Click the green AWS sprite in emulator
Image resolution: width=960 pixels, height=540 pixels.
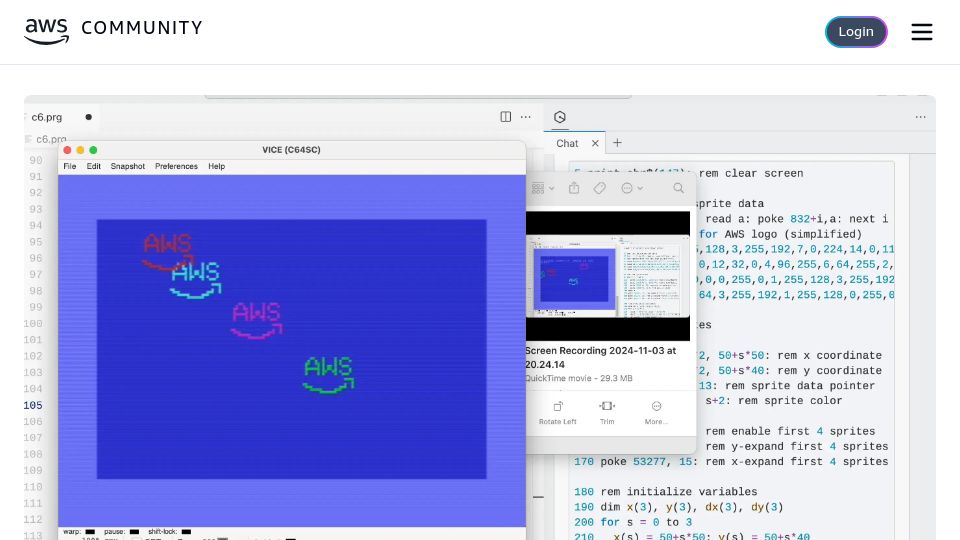click(329, 375)
